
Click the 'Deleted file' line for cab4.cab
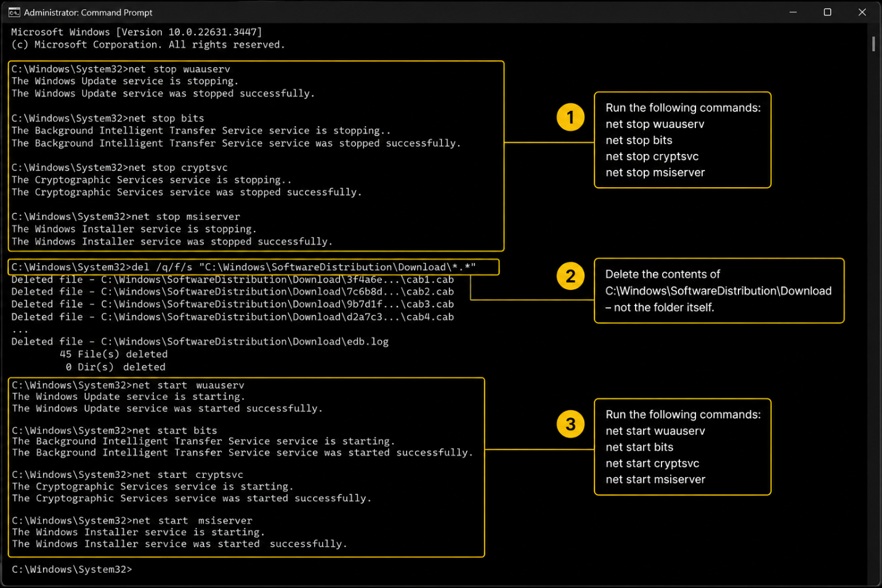coord(232,317)
